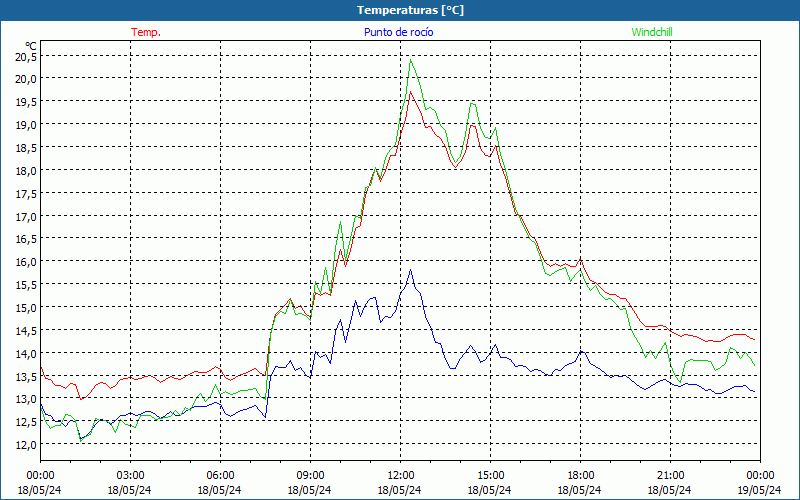Screen dimensions: 800x500
Task: Click the "18,0" y-axis value
Action: tap(26, 171)
